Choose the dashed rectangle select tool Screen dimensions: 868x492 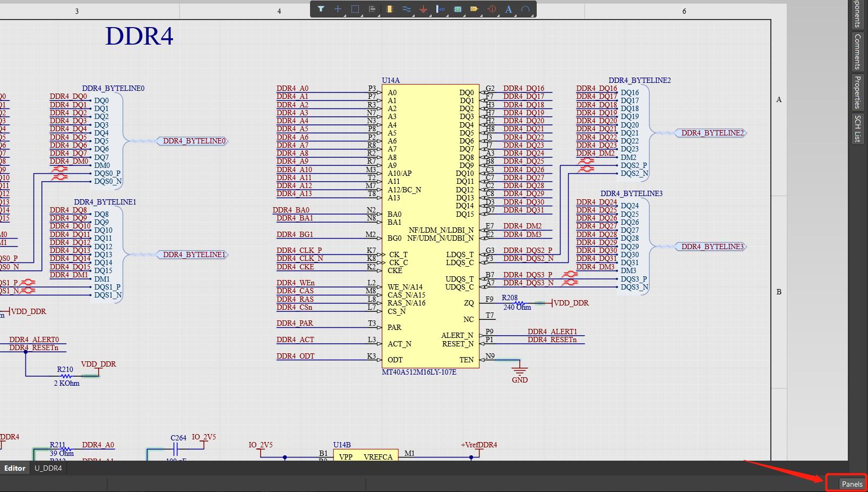[x=355, y=9]
